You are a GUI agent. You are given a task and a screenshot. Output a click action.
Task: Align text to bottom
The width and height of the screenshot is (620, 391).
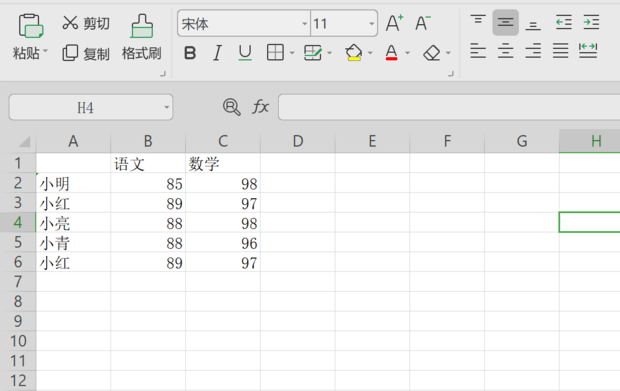[533, 25]
